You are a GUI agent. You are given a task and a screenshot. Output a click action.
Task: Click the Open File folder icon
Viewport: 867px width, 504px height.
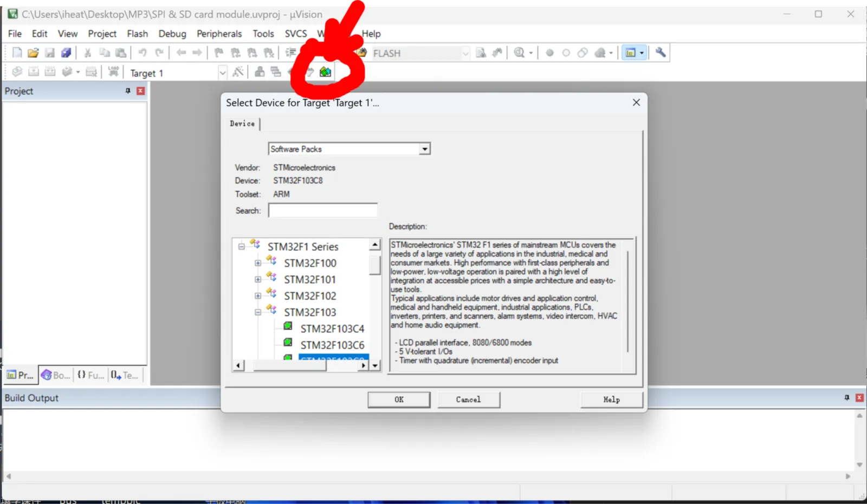click(x=33, y=53)
